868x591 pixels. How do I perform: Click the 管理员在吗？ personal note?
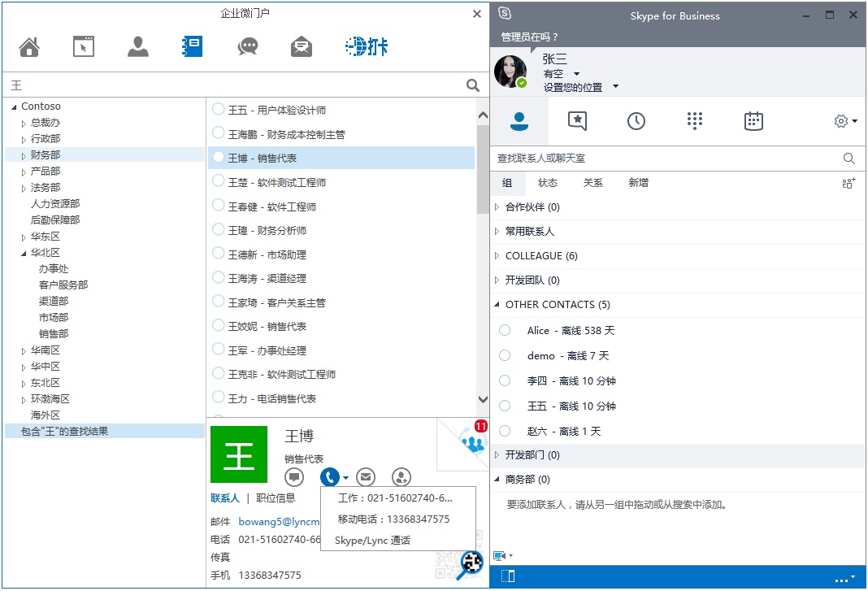529,37
